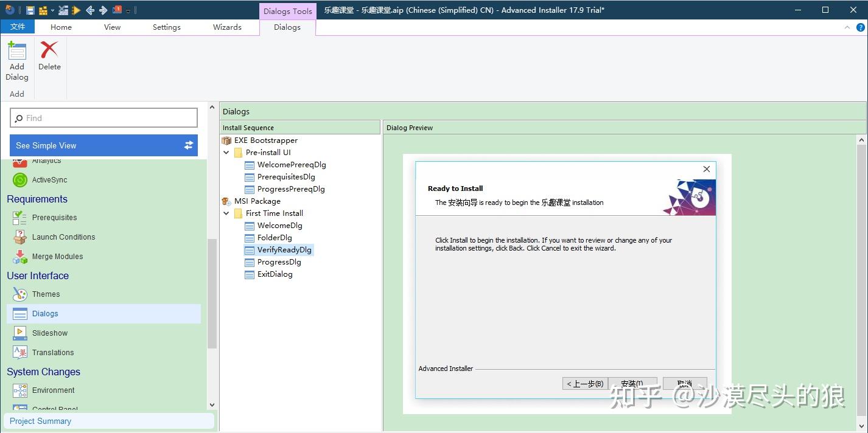Click the Back arrow in title bar

tap(90, 10)
